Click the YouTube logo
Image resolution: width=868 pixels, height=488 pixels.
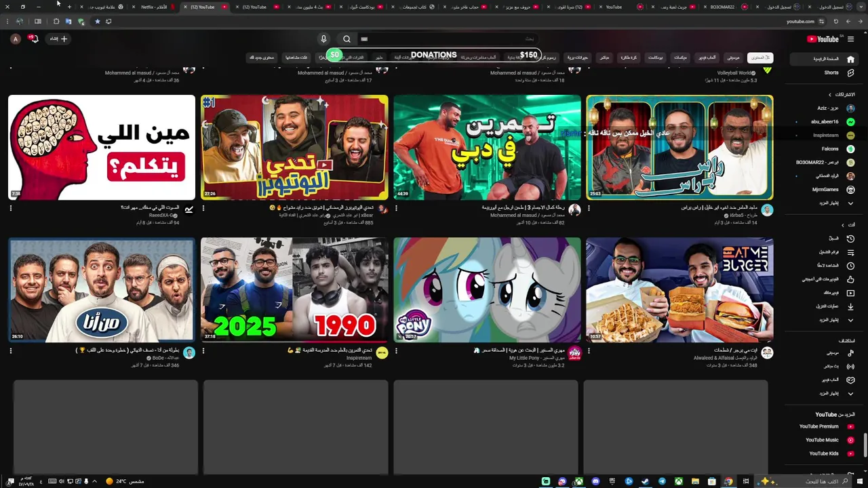[x=823, y=39]
